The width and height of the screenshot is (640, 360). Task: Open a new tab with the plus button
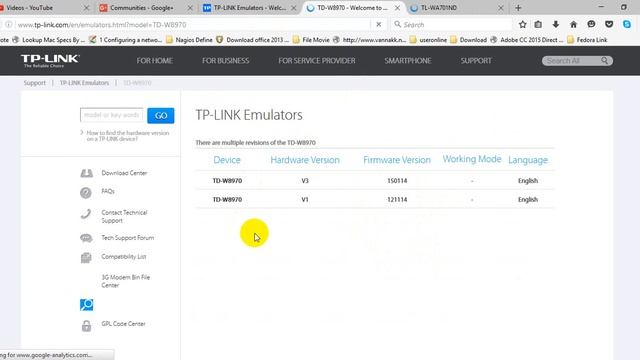pyautogui.click(x=518, y=8)
